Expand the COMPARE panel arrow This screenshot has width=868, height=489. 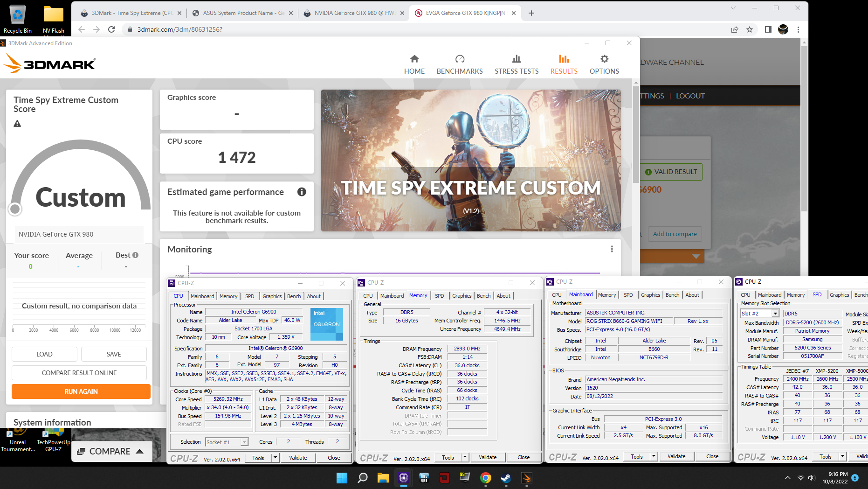(139, 451)
